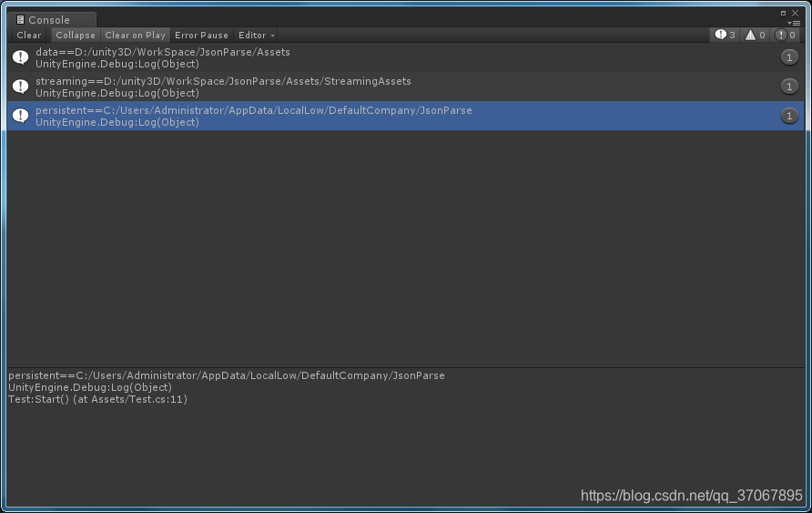
Task: Close the Console window
Action: 795,13
